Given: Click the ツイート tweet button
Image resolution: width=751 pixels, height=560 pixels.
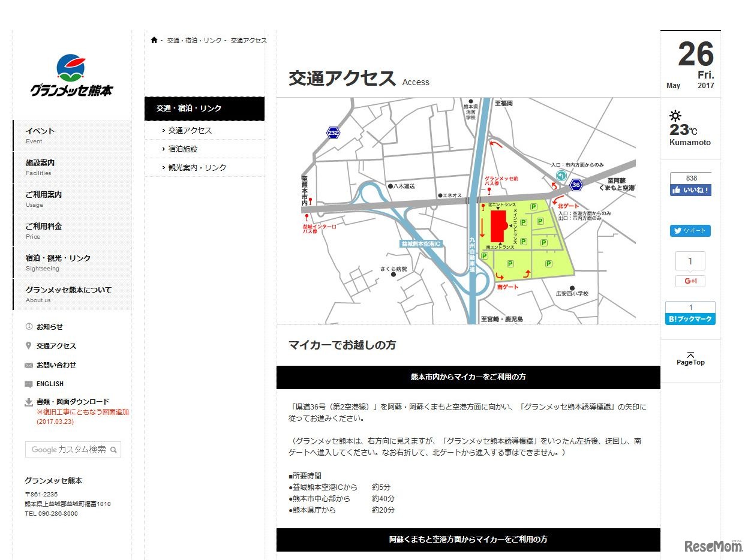Looking at the screenshot, I should pyautogui.click(x=690, y=230).
